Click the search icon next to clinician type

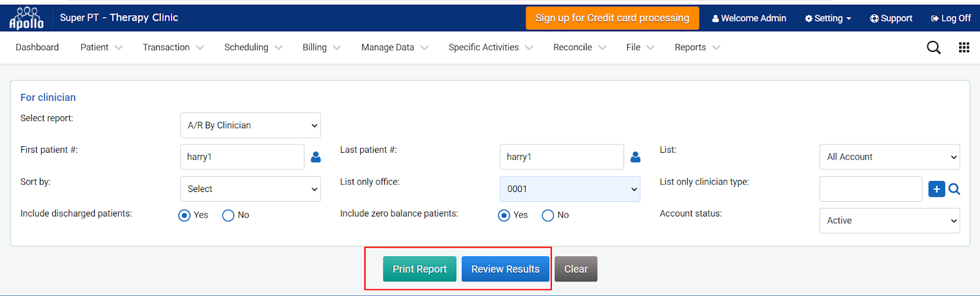(954, 189)
